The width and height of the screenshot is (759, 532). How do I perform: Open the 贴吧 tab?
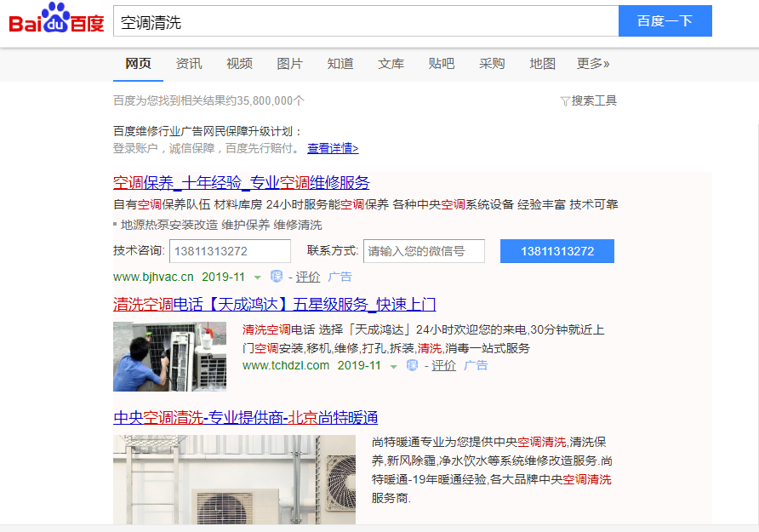click(x=442, y=64)
